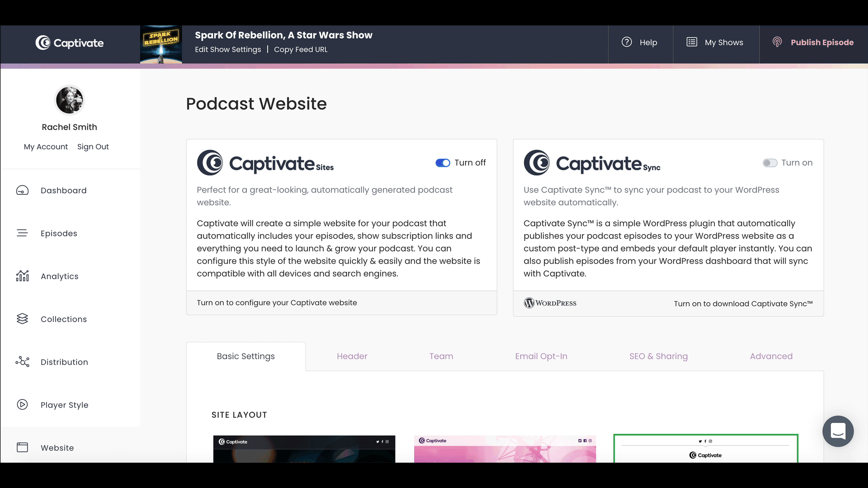The image size is (868, 488).
Task: Open the chat support bubble
Action: (838, 431)
